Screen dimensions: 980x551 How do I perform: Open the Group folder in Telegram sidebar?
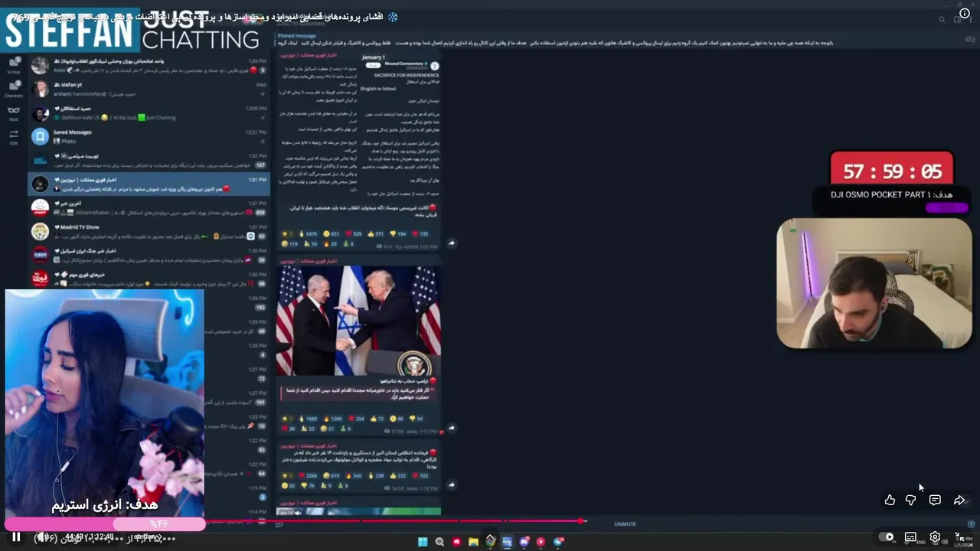point(13,65)
